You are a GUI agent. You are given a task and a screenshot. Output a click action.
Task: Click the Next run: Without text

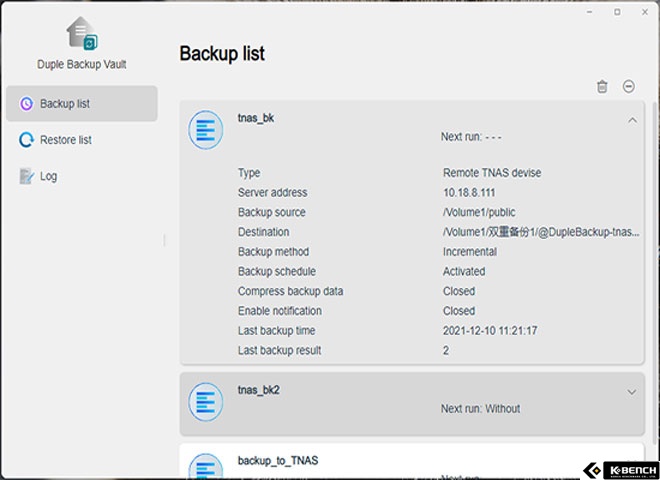480,409
